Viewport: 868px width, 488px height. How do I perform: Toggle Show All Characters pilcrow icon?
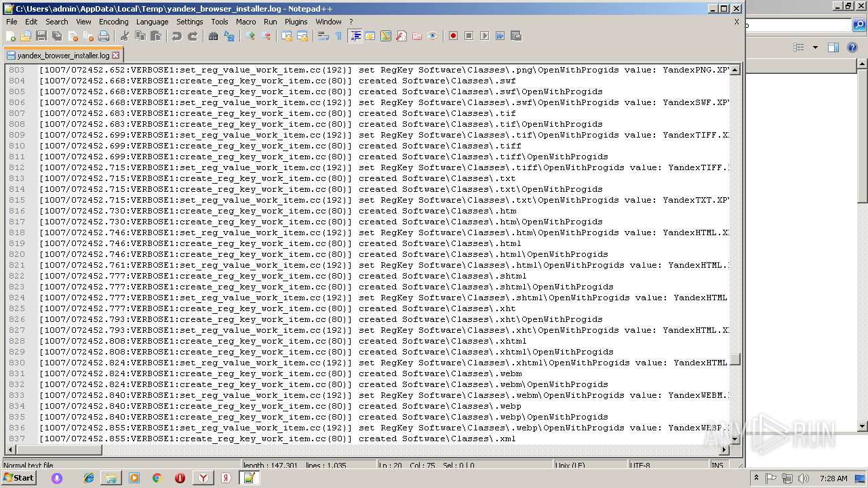pos(338,36)
